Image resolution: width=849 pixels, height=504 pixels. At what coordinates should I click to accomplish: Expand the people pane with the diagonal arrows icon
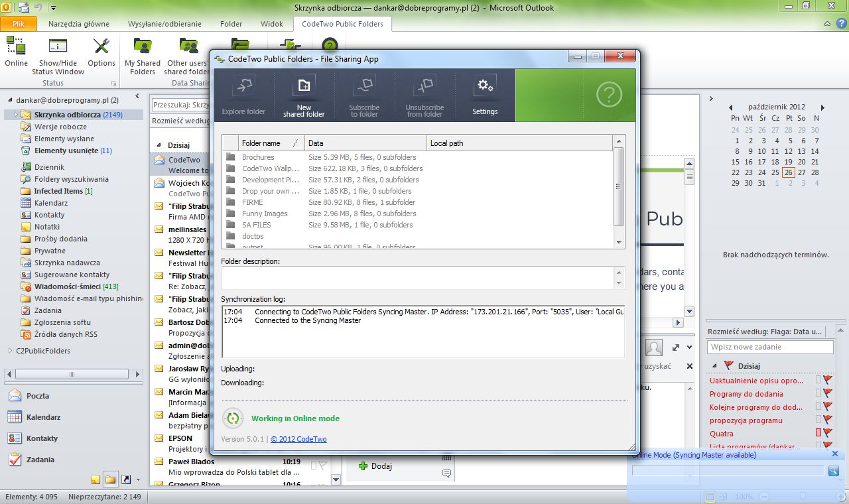click(676, 347)
